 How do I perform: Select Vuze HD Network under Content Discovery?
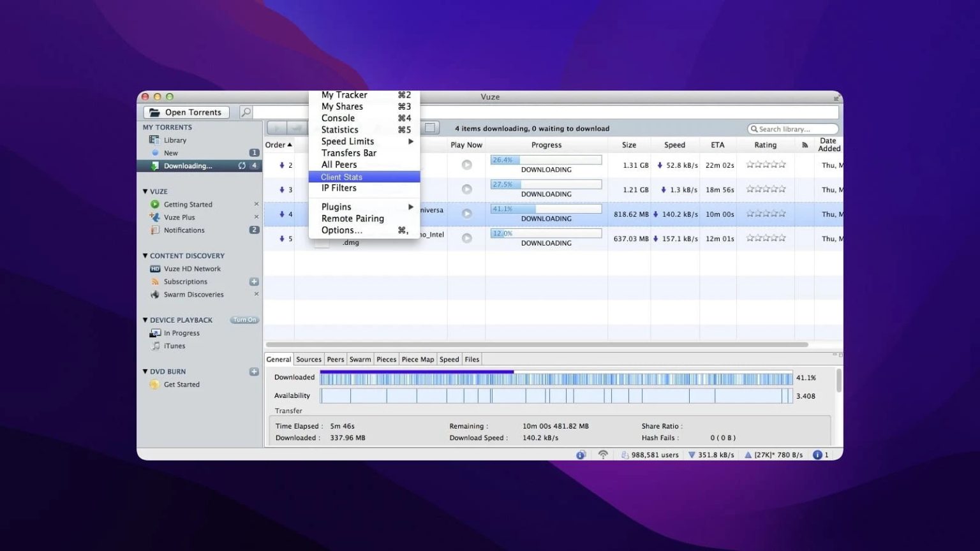coord(193,268)
